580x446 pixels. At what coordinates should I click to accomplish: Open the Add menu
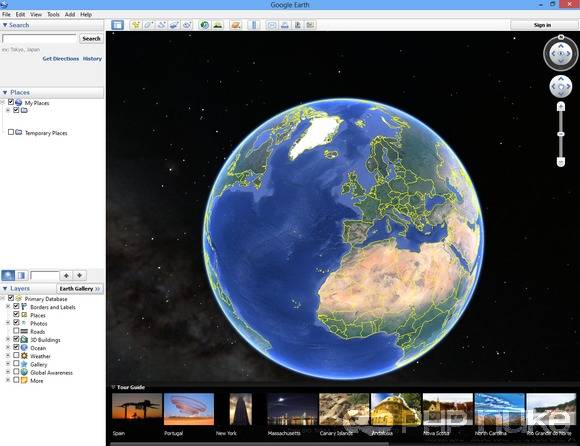click(70, 14)
